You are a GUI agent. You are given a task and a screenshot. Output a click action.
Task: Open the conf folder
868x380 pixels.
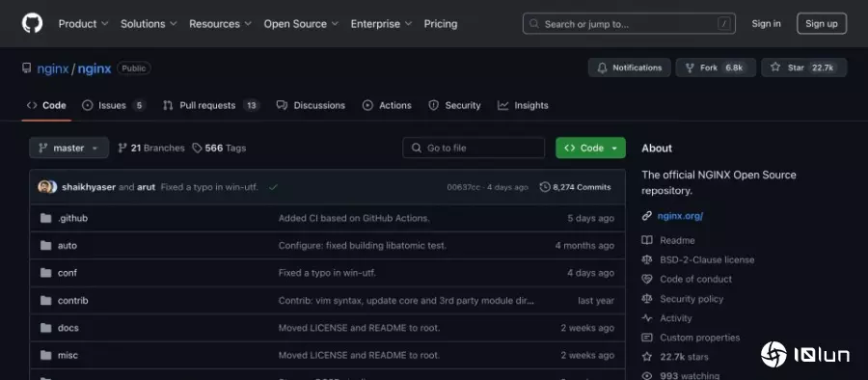[67, 273]
